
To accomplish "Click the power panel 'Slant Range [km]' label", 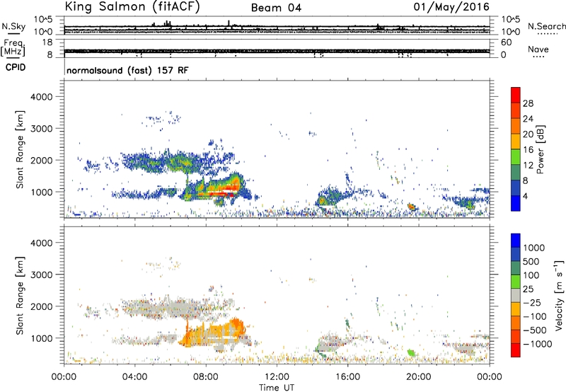I will click(x=20, y=149).
